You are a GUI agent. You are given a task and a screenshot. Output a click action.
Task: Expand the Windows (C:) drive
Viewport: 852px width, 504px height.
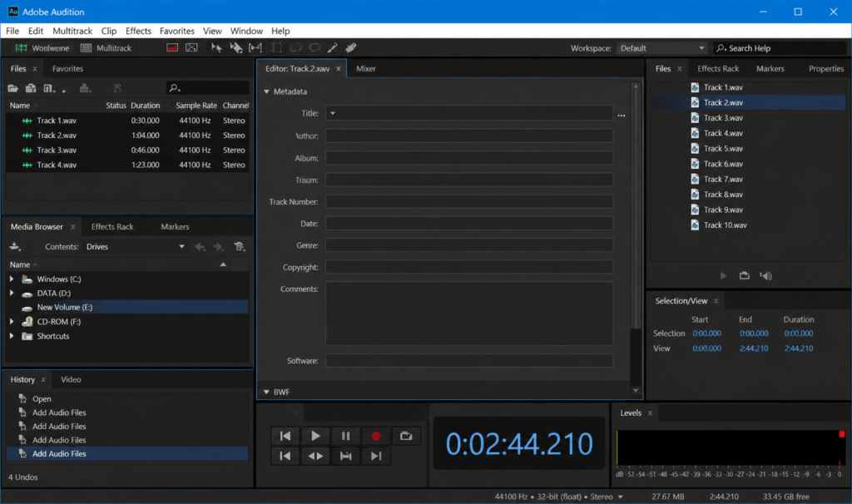click(12, 279)
